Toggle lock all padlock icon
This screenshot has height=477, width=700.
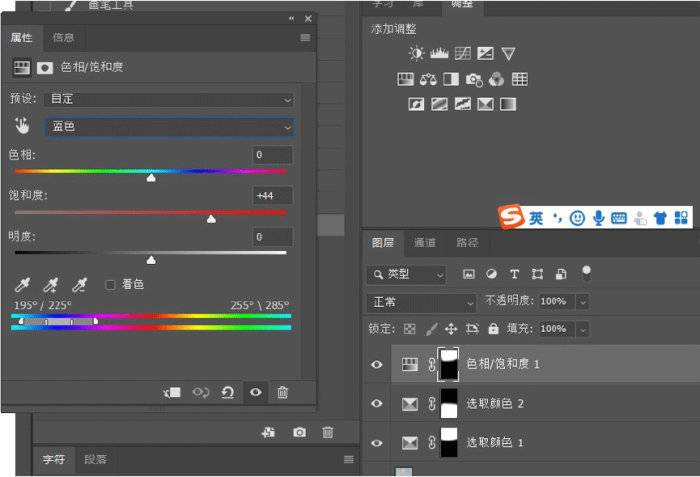tap(493, 329)
